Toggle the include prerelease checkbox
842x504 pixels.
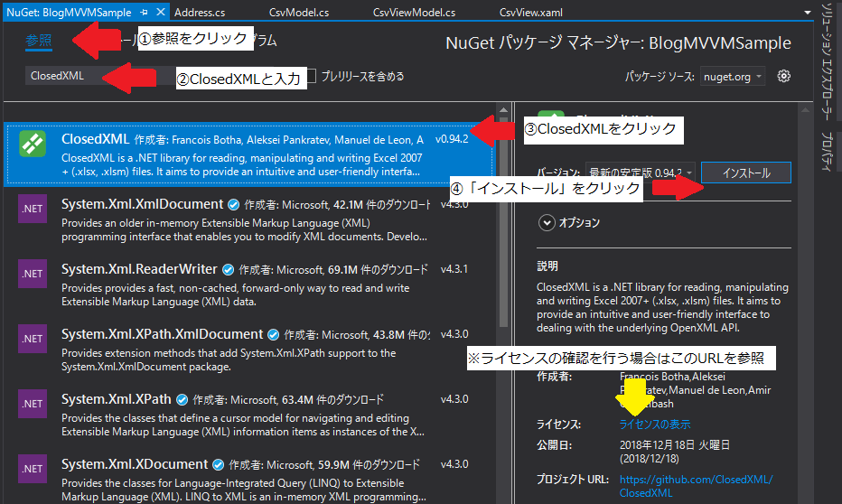[312, 76]
